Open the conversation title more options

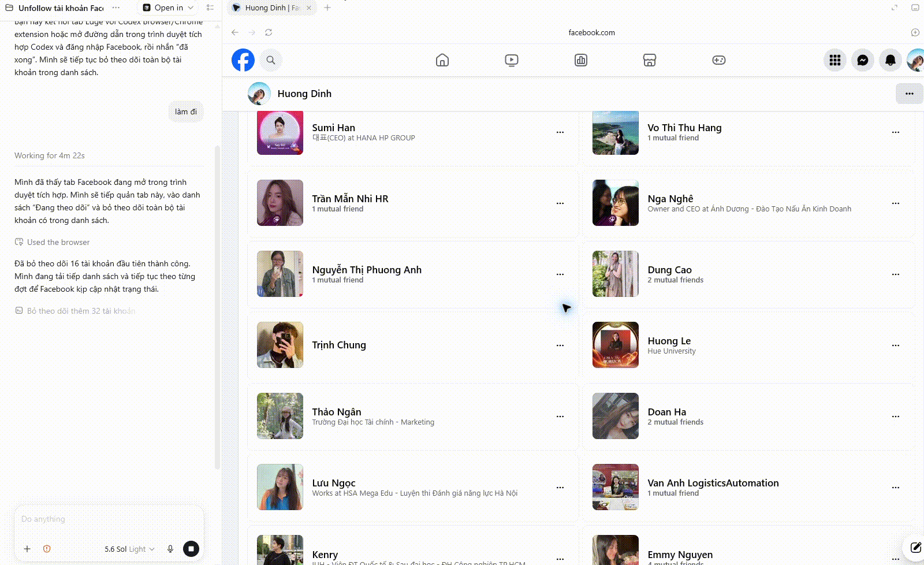(116, 8)
